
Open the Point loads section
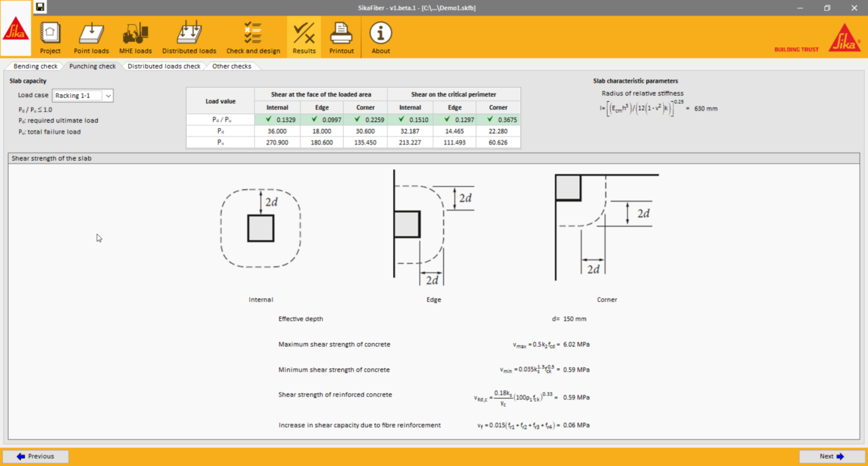coord(91,38)
